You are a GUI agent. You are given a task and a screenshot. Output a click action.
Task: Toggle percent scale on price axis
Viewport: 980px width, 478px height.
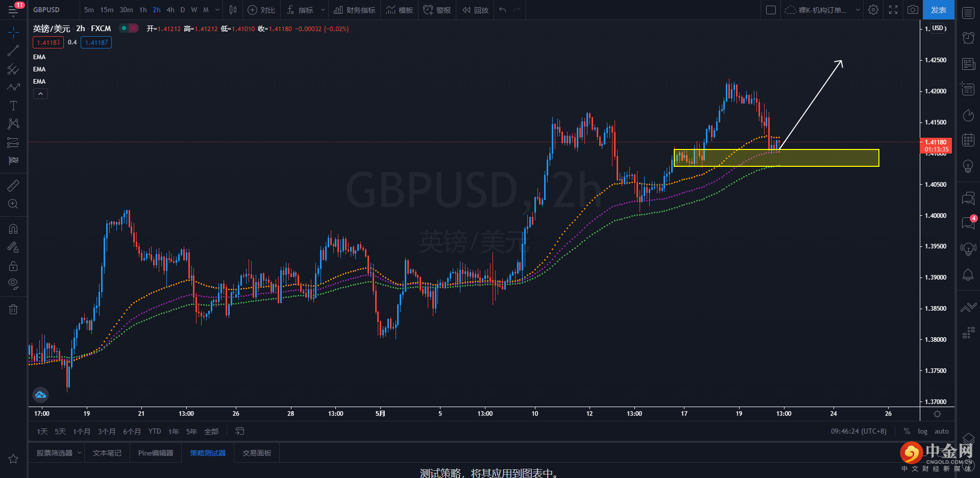coord(907,432)
